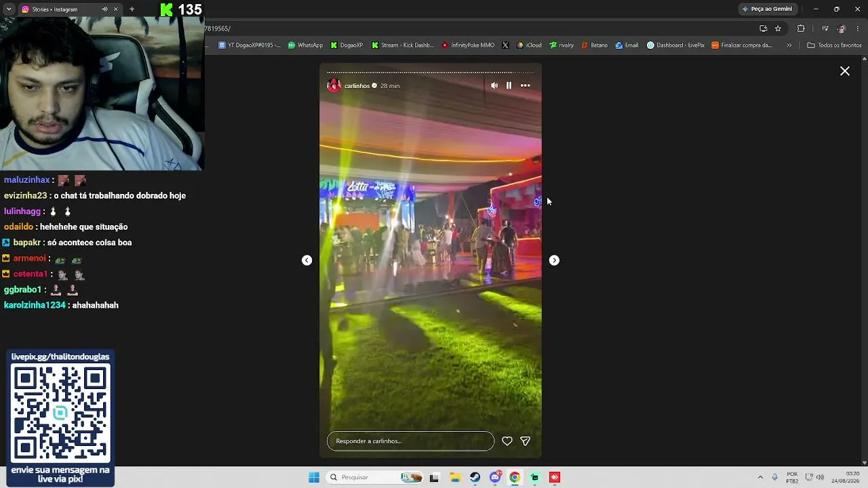Click chat message from evizinha23
868x488 pixels.
pyautogui.click(x=95, y=196)
